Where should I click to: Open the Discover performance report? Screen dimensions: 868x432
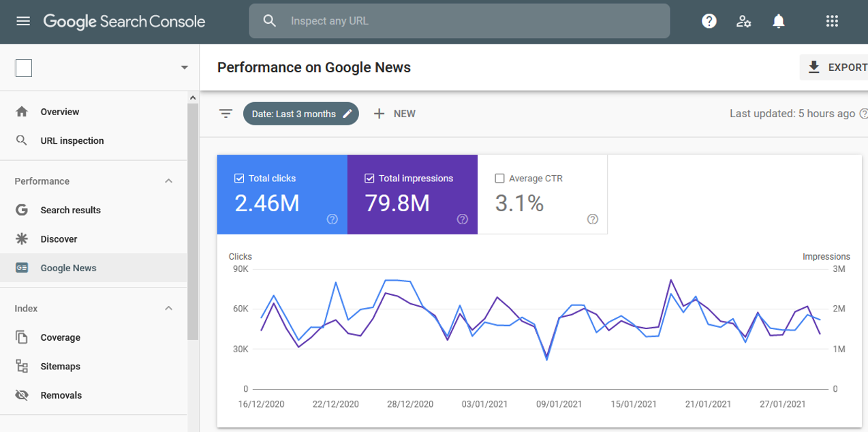pos(93,238)
